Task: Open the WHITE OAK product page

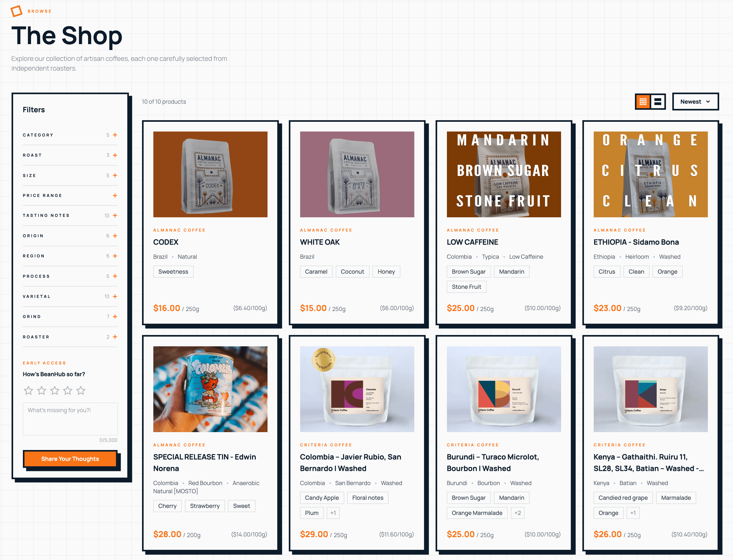Action: coord(319,242)
